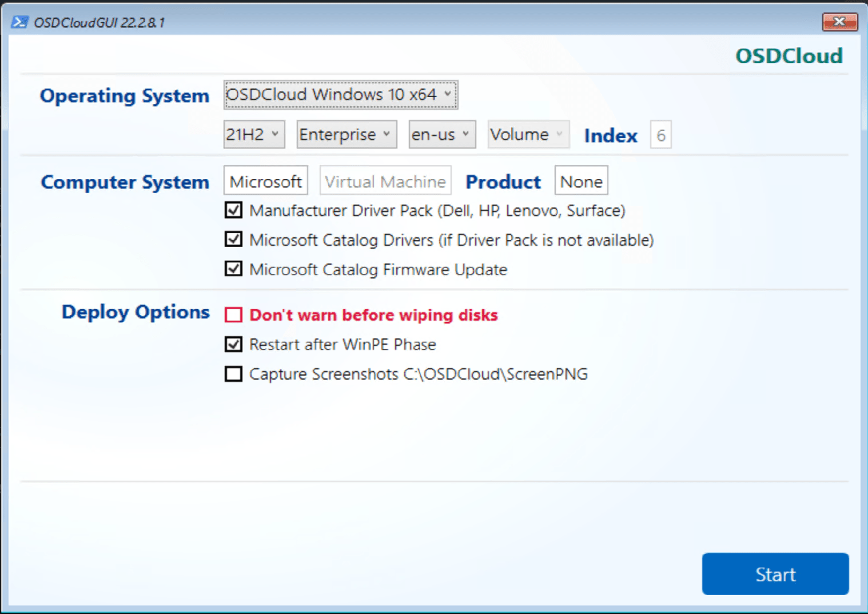Disable Microsoft Catalog Drivers option
This screenshot has height=614, width=868.
click(x=233, y=239)
